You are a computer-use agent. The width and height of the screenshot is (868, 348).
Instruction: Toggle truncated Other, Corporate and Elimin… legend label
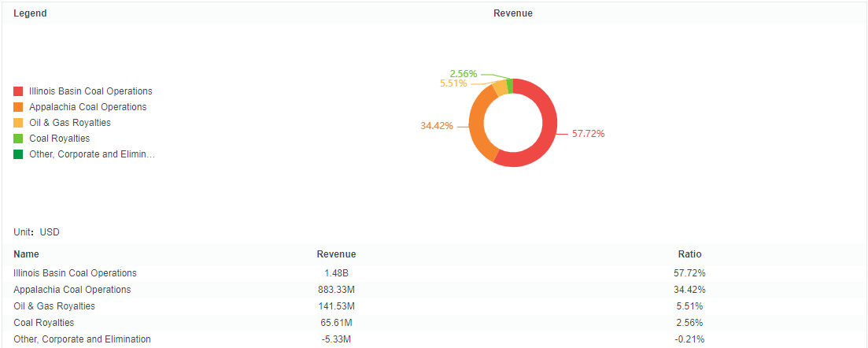(92, 154)
